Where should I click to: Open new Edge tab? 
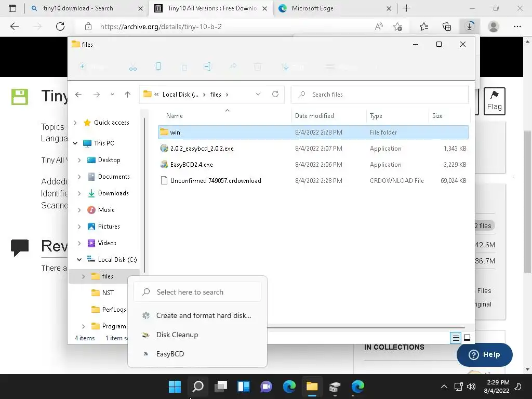[x=406, y=8]
